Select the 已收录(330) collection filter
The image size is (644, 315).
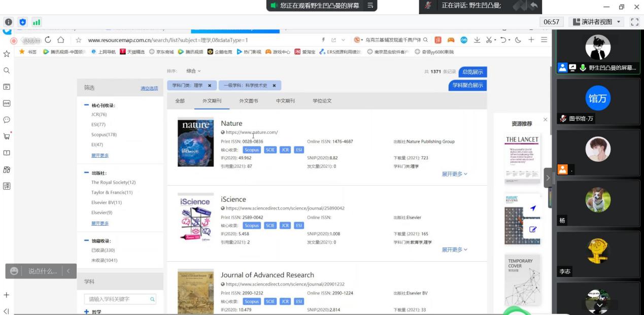click(x=103, y=250)
